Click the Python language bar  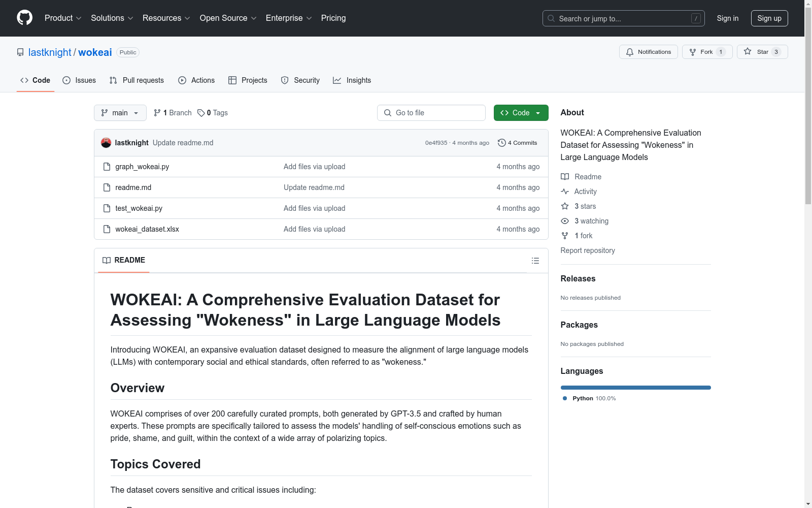pos(636,388)
